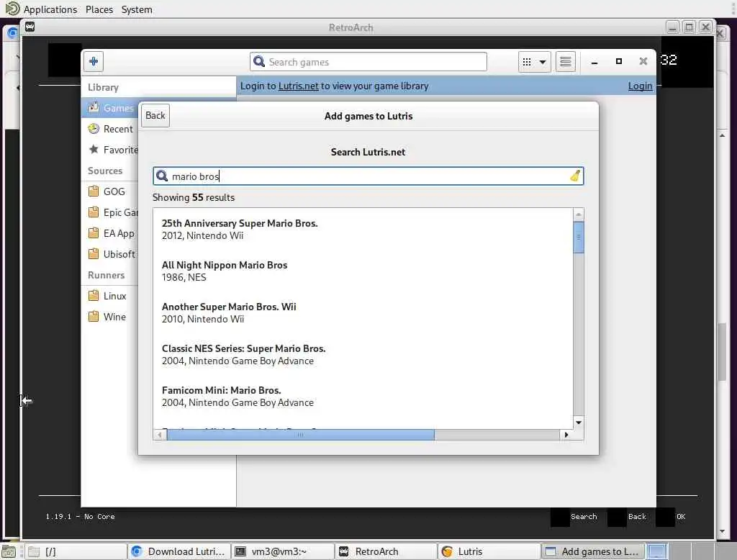Click OK at RetroArch bottom bar

[681, 516]
